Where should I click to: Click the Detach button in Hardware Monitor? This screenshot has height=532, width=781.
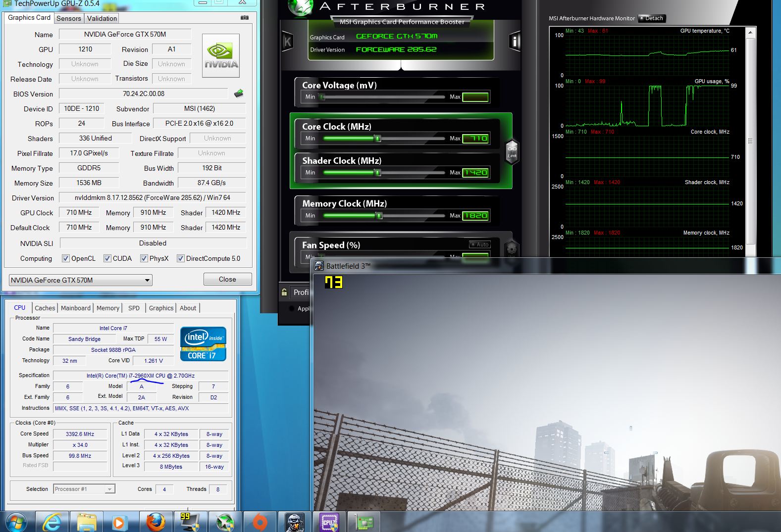652,18
